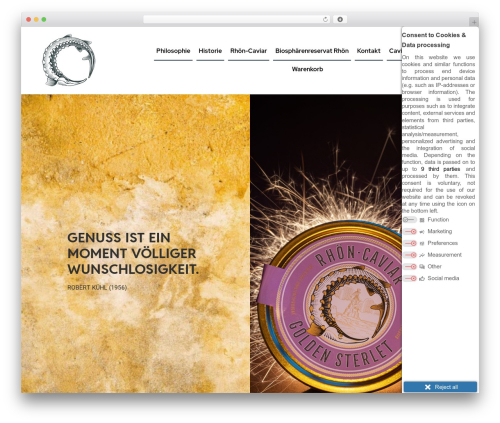Click the 'Consent to Cookies & Data processing' heading

[x=434, y=40]
